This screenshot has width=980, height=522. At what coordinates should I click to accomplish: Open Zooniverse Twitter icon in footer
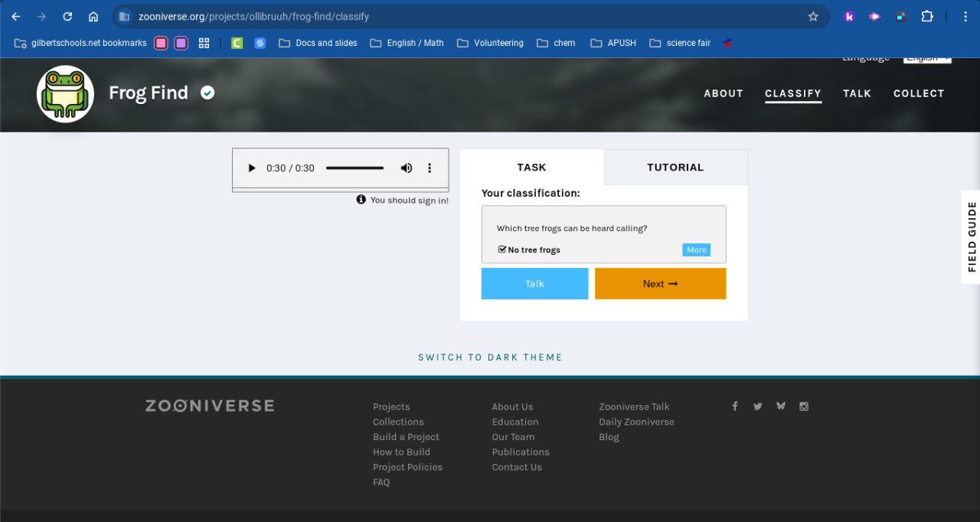[x=758, y=406]
